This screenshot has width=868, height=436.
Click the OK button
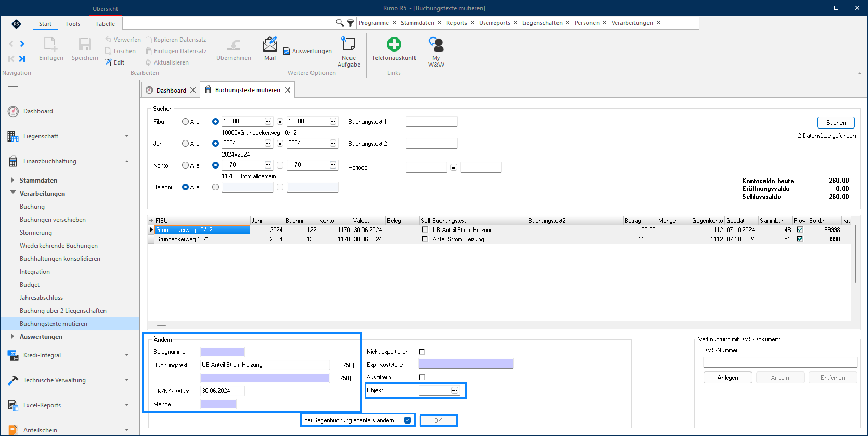click(438, 420)
